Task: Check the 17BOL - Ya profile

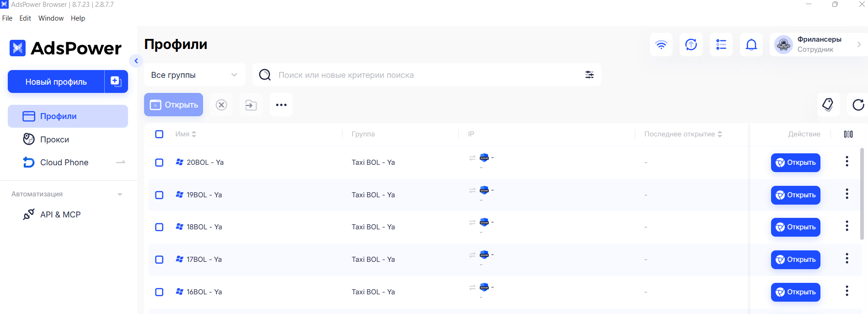Action: coord(159,260)
